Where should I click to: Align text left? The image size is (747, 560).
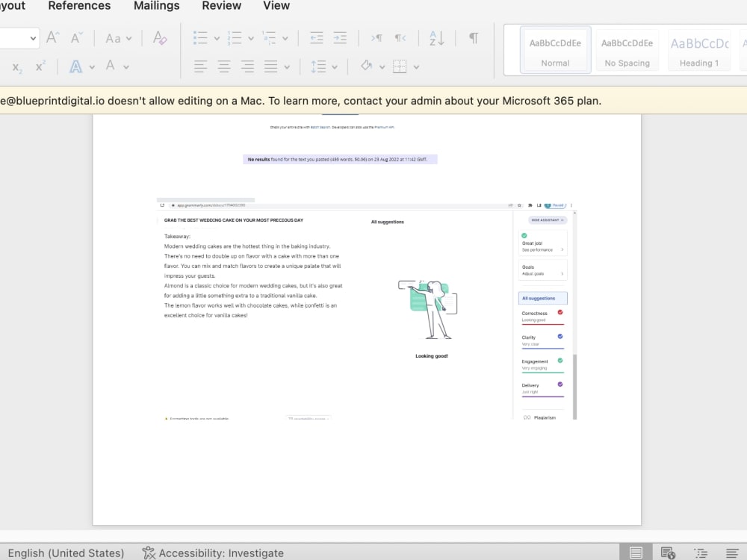click(200, 66)
